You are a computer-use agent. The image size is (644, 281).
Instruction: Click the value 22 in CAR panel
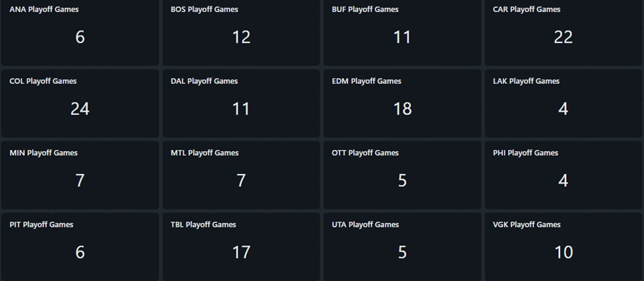coord(563,38)
